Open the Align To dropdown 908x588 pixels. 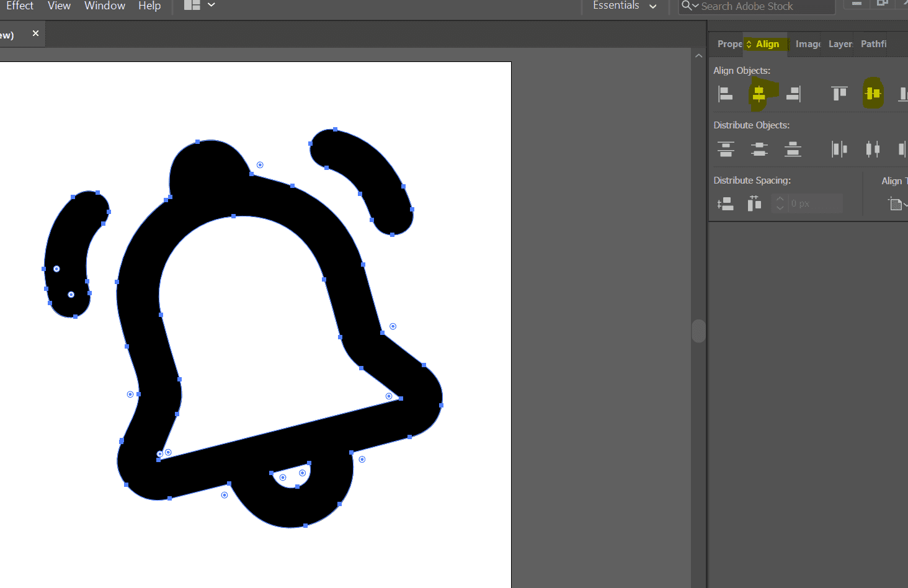[897, 203]
